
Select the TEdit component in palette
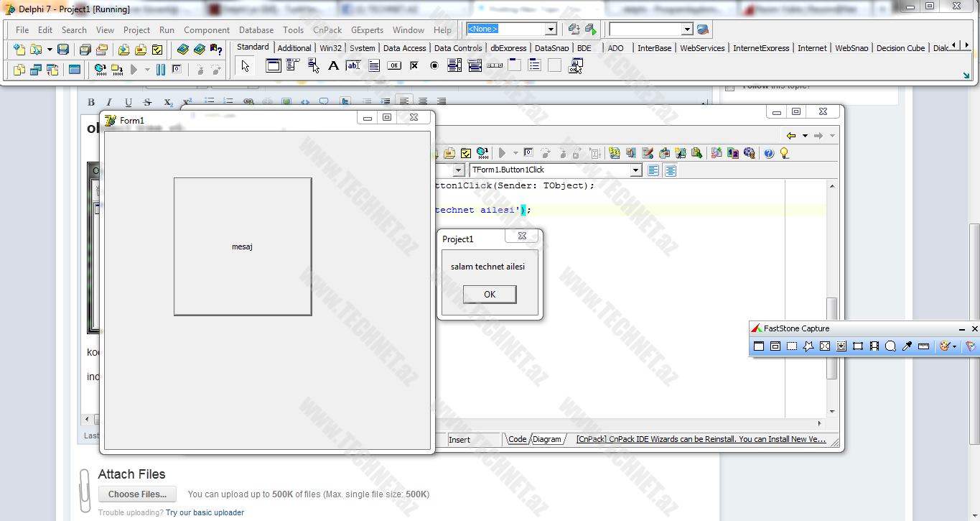click(353, 66)
